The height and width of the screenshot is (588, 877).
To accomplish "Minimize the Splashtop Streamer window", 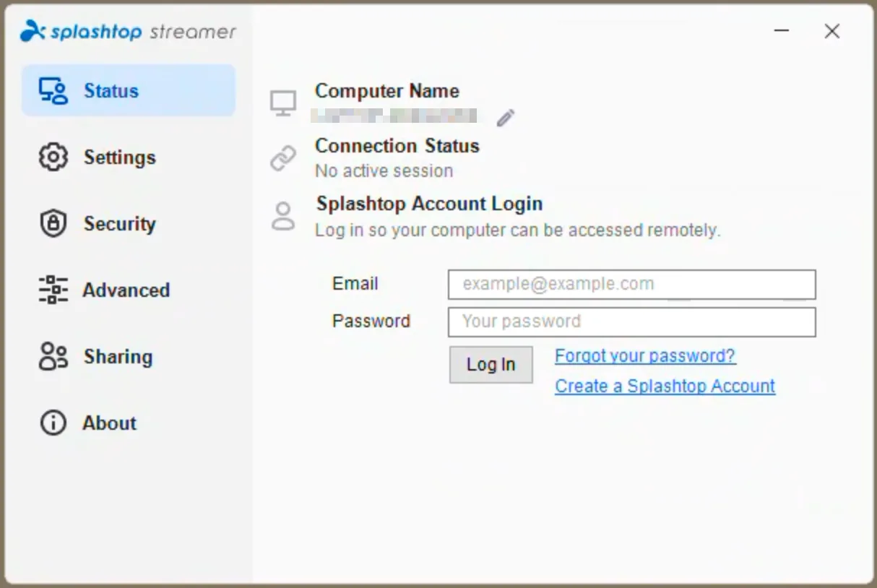I will pyautogui.click(x=781, y=31).
